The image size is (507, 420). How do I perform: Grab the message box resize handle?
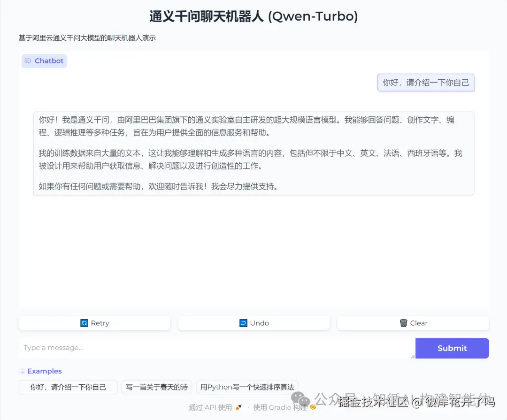click(413, 356)
